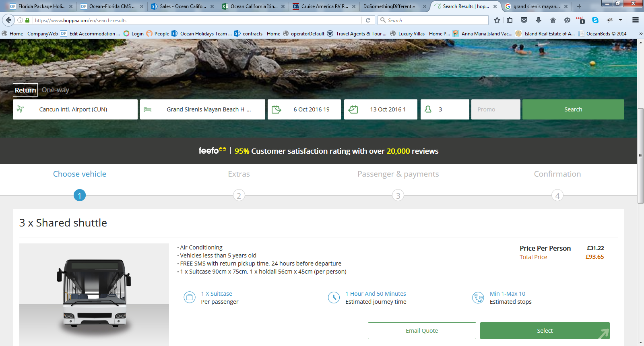Open Travel Agents & Tour bookmark
This screenshot has width=644, height=346.
[x=357, y=34]
